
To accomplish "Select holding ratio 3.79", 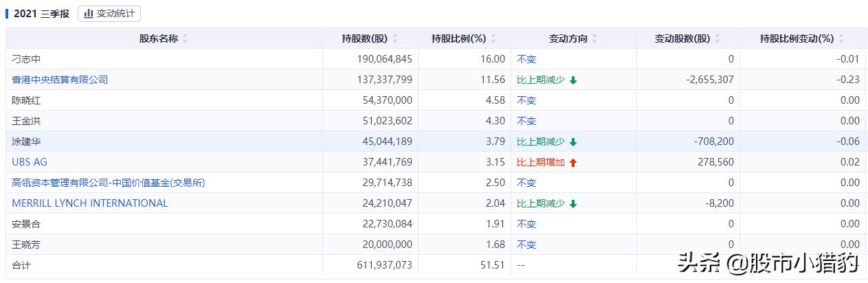I will tap(496, 141).
